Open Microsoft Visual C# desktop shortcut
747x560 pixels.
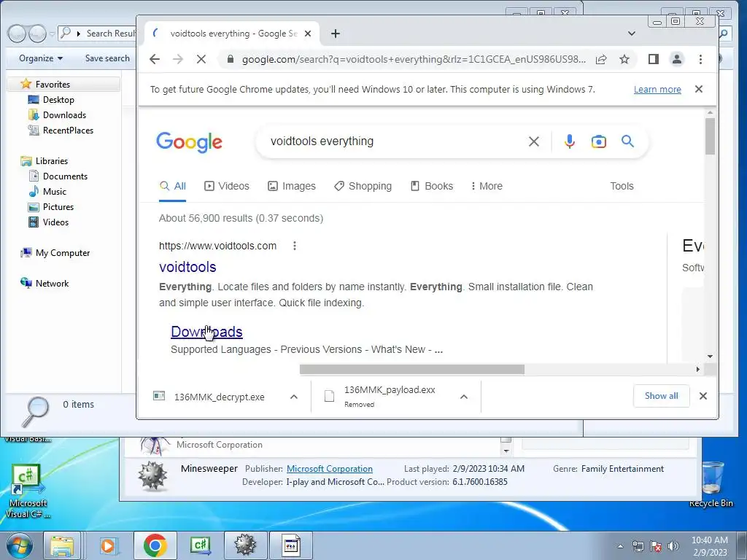[27, 491]
